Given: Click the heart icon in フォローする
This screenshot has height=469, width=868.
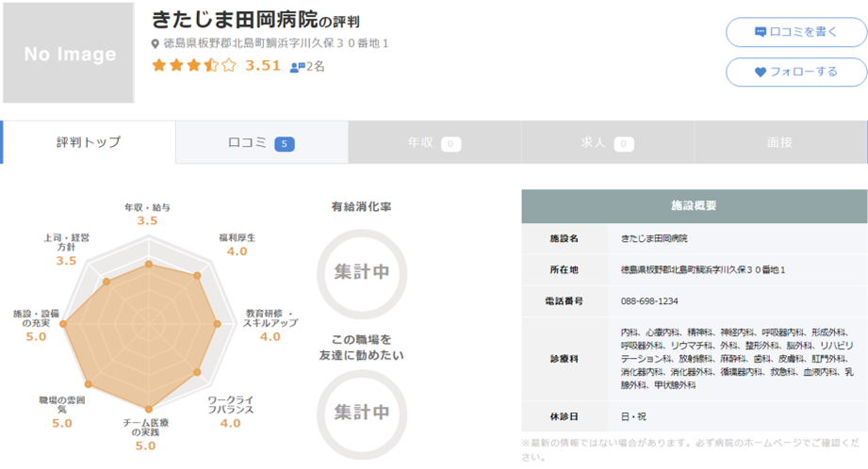Looking at the screenshot, I should pos(761,72).
